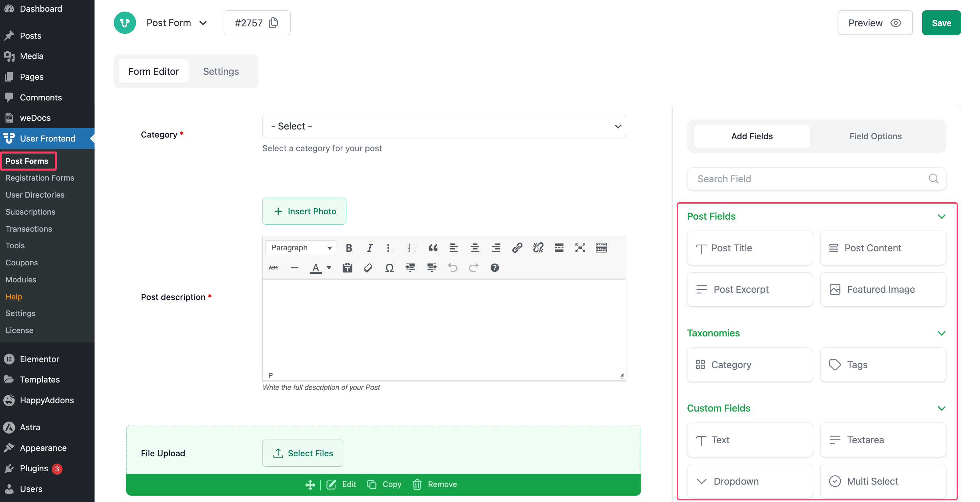Toggle the toolbar toggle (kitchen sink) icon
The image size is (980, 502).
coord(601,248)
